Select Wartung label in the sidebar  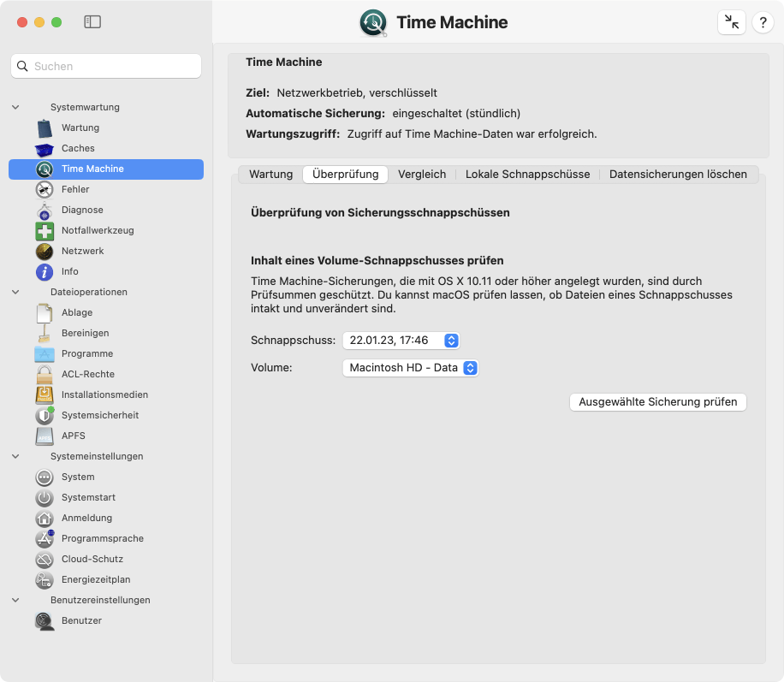80,128
